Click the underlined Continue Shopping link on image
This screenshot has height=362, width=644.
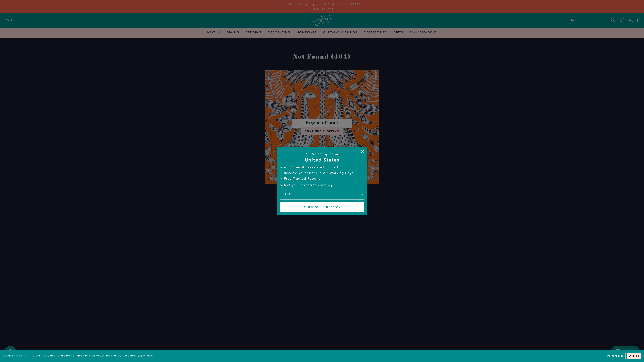pos(322,131)
